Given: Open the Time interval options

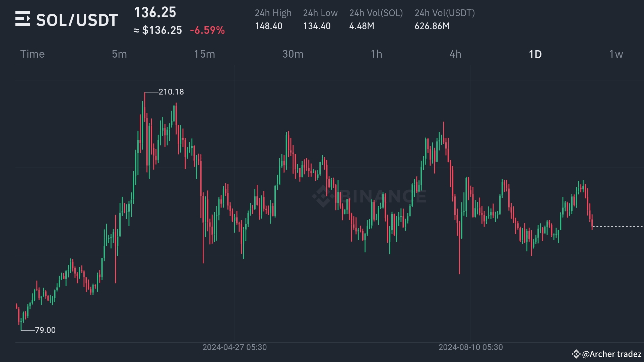Looking at the screenshot, I should [33, 54].
